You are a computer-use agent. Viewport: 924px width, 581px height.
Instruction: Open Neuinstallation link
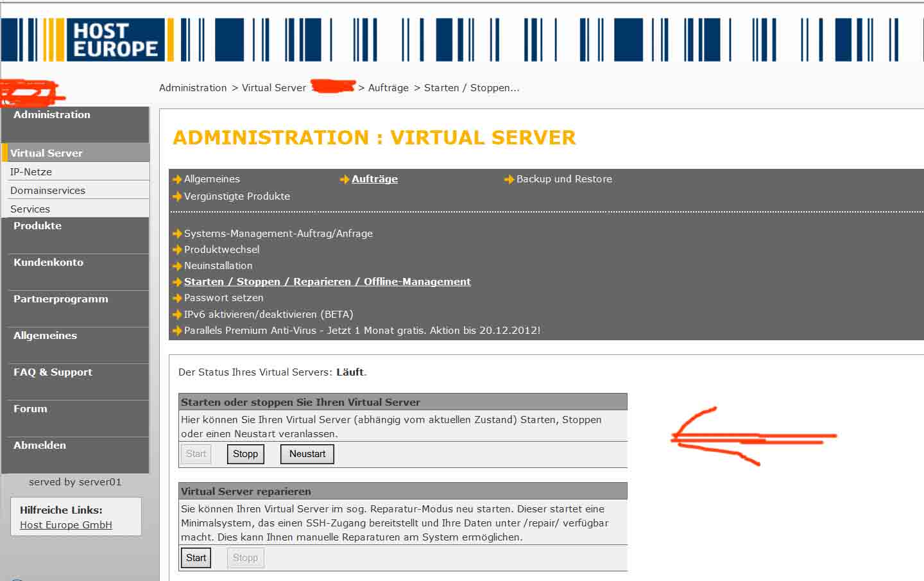[x=218, y=266]
